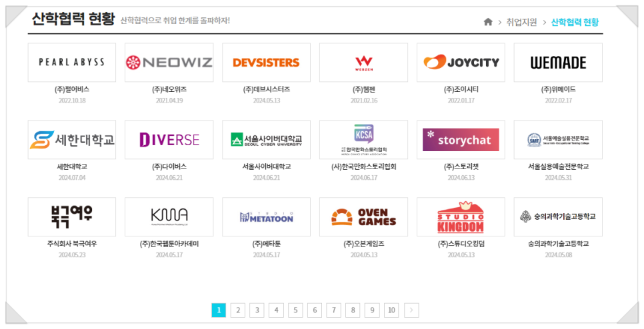644x329 pixels.
Task: Click the 세한대학교 caption text
Action: click(x=72, y=166)
